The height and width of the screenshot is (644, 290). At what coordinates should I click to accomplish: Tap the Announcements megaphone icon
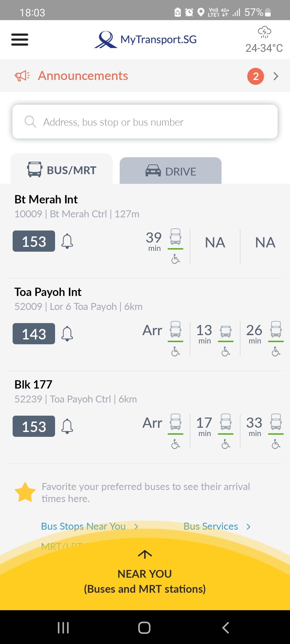(x=22, y=76)
